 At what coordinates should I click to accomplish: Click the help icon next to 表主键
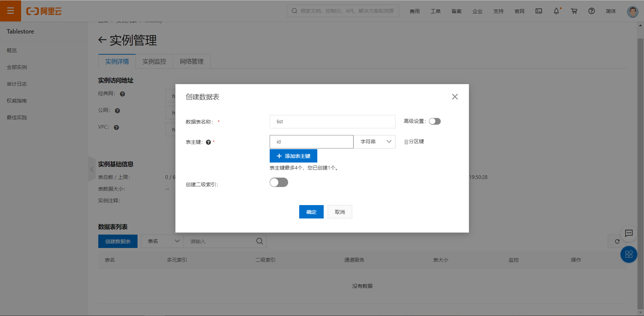(x=208, y=142)
